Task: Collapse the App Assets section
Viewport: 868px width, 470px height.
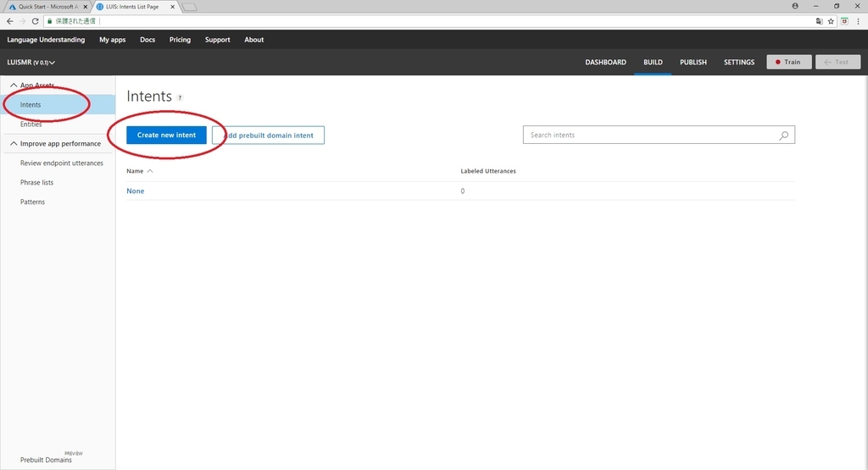Action: (x=14, y=86)
